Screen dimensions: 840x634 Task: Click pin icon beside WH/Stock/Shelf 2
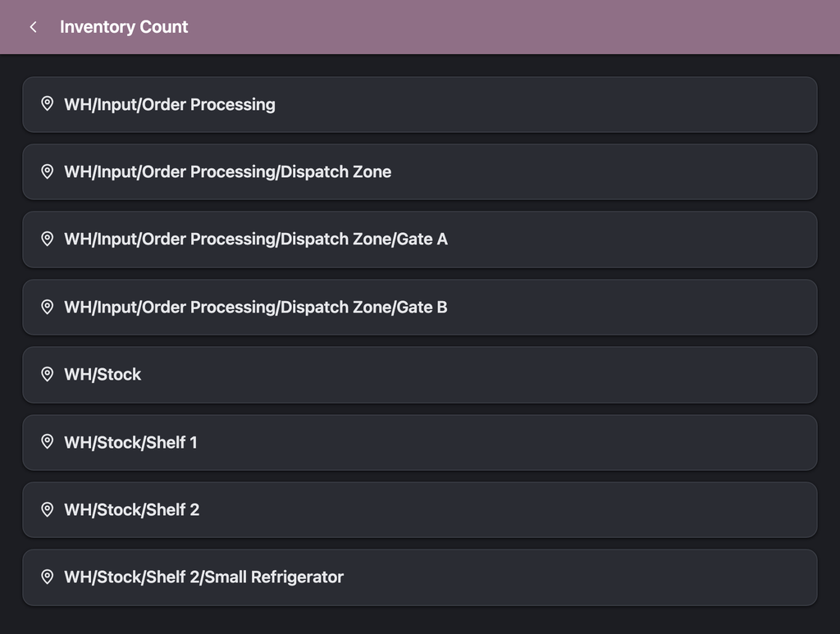(47, 509)
